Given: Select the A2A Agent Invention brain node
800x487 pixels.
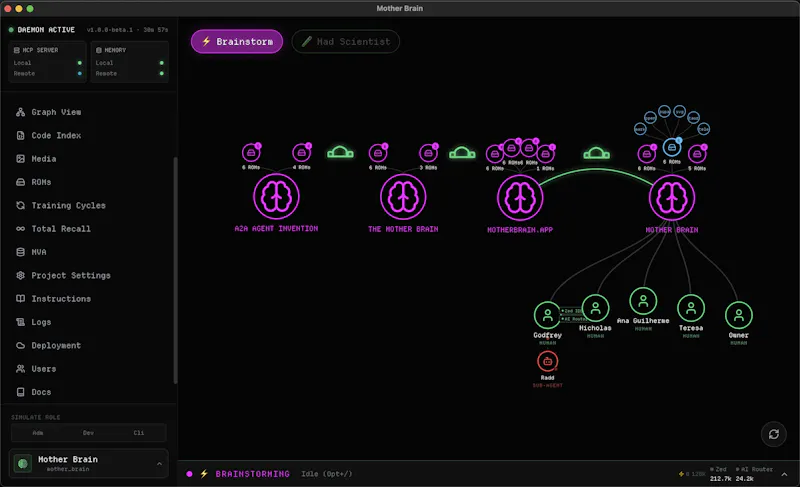Looking at the screenshot, I should pos(277,196).
